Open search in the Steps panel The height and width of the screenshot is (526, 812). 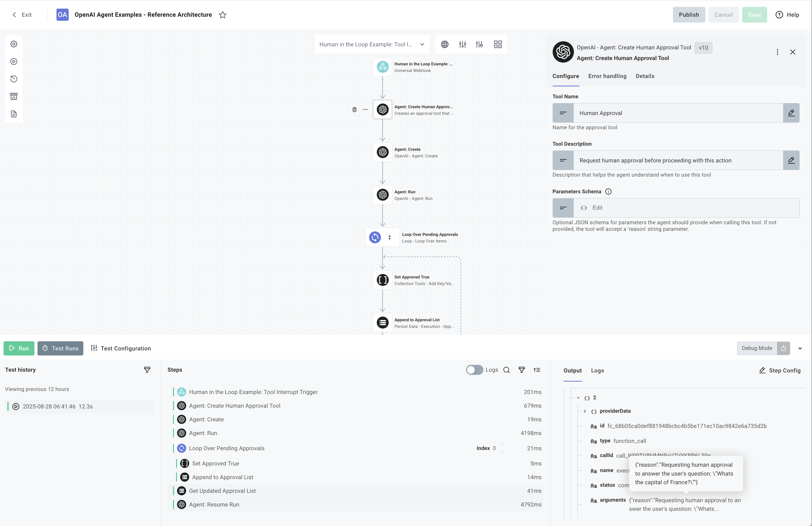pyautogui.click(x=507, y=370)
